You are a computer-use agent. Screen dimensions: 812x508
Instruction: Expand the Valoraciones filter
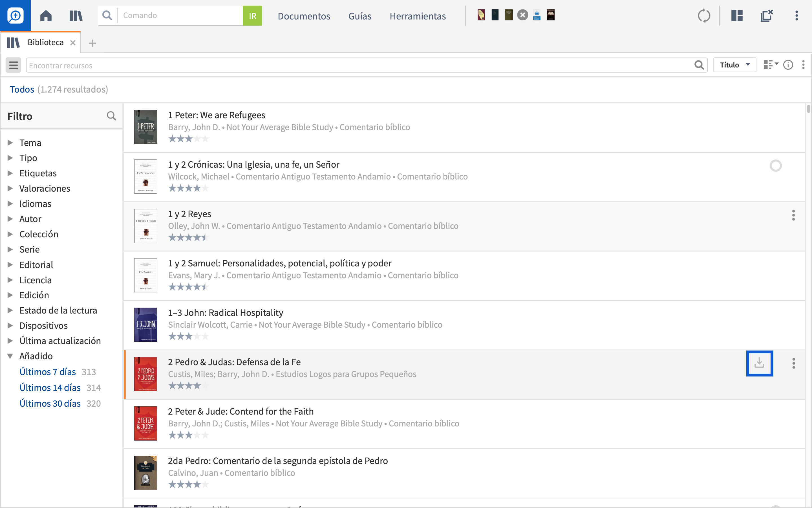(10, 189)
